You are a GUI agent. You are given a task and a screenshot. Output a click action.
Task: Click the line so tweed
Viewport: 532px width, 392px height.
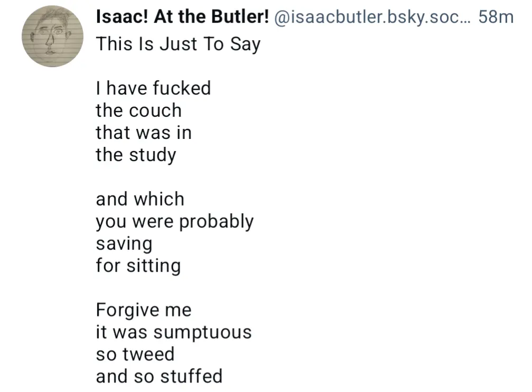135,354
